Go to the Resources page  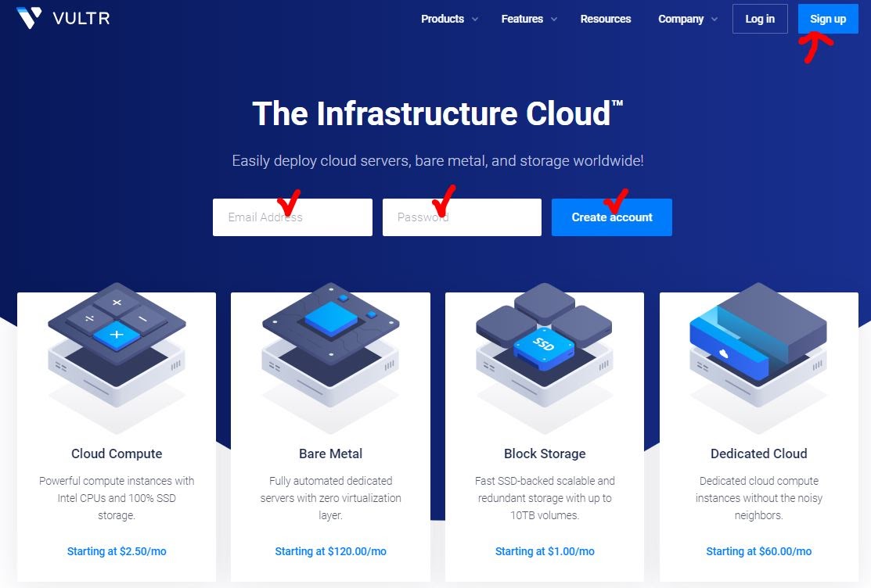point(606,19)
